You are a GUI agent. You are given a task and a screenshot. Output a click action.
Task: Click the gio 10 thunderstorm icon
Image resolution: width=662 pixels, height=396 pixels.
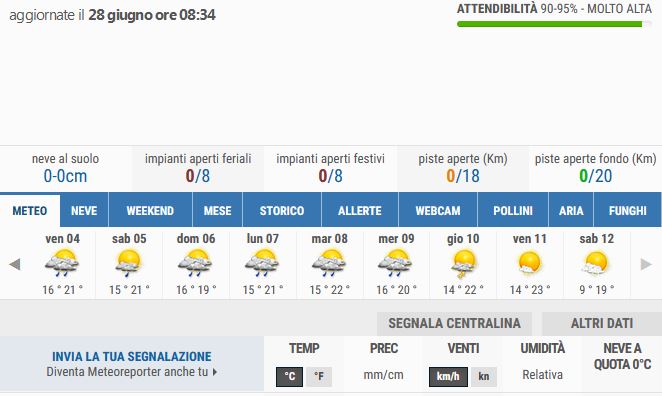463,264
